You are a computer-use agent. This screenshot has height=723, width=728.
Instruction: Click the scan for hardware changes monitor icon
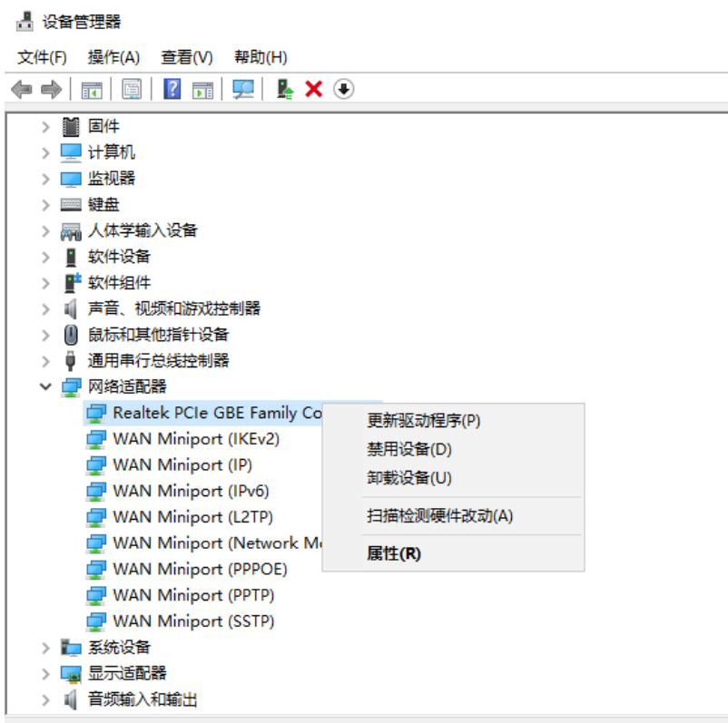(x=243, y=89)
